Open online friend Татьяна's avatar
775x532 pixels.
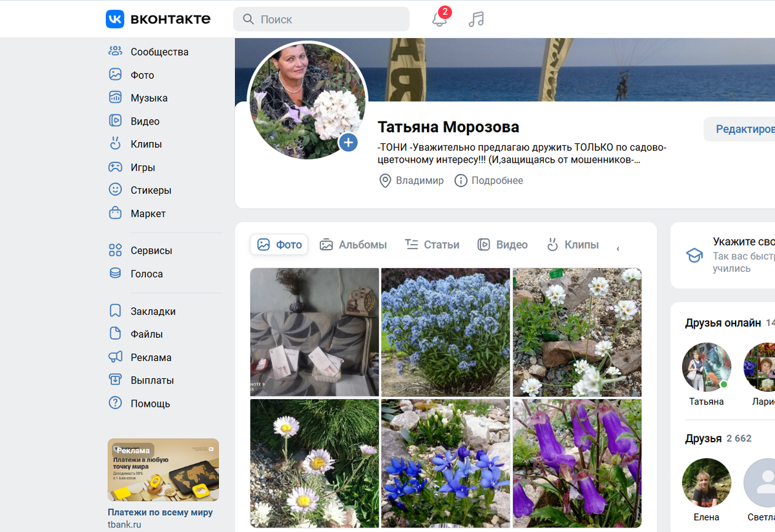tap(707, 367)
